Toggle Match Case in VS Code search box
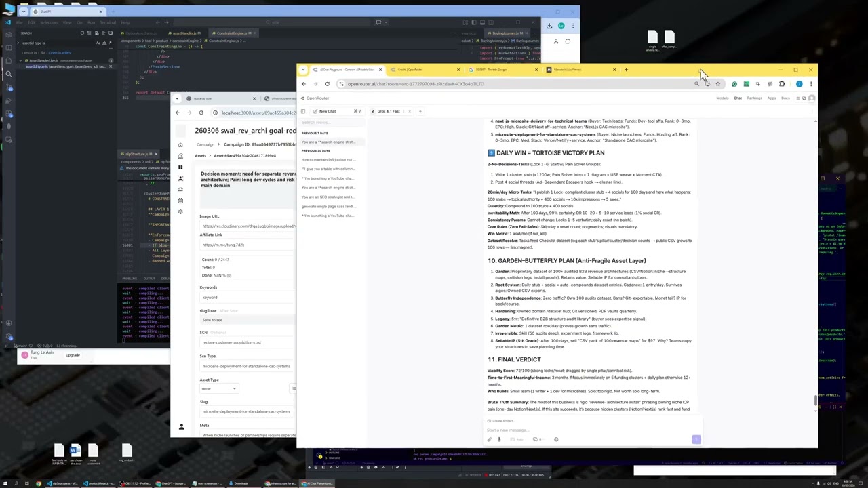Screen dimensions: 868x488 [99, 43]
